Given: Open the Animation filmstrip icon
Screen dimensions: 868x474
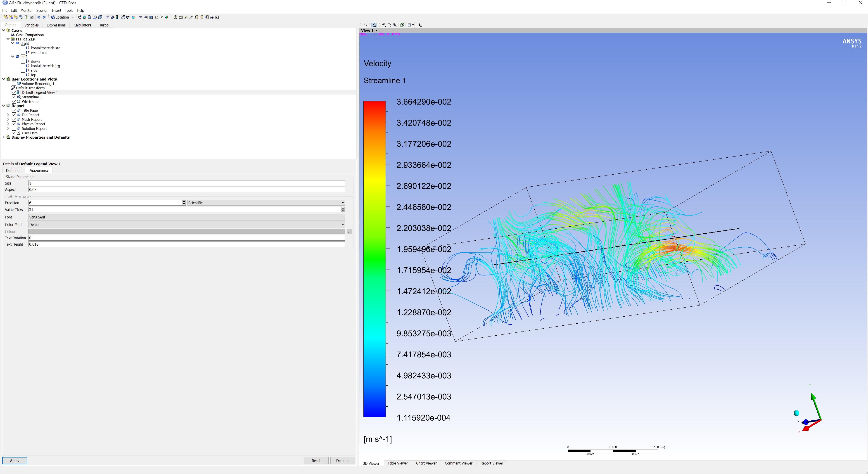Looking at the screenshot, I should 181,17.
